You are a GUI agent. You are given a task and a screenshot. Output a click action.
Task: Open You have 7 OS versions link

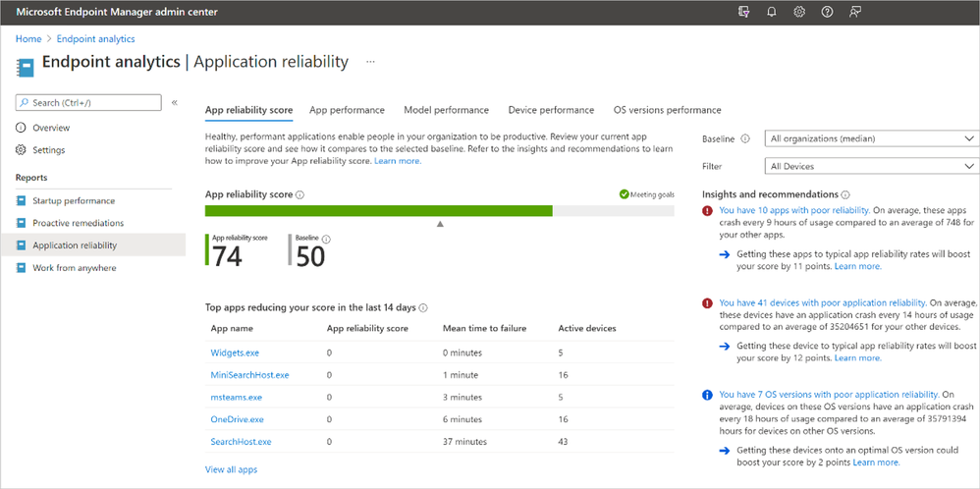click(x=830, y=394)
